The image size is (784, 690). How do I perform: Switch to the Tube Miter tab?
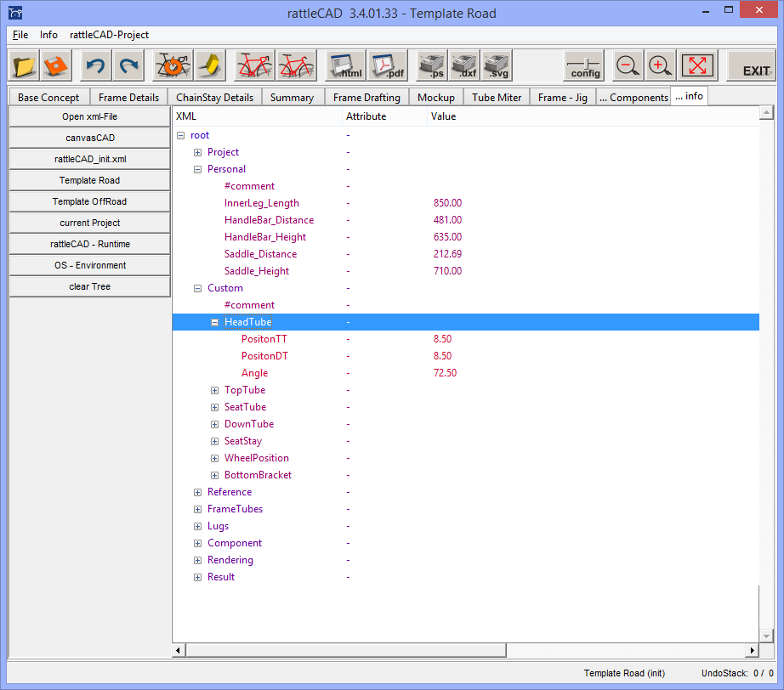point(497,98)
